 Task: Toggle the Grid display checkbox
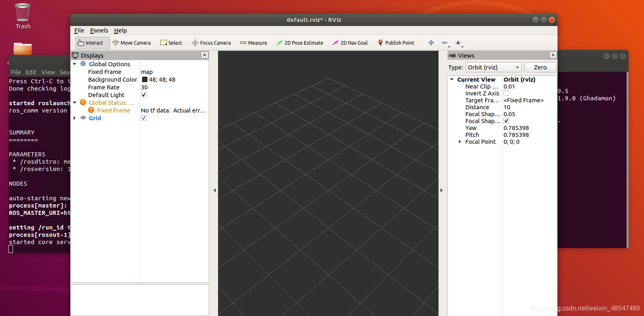click(144, 118)
